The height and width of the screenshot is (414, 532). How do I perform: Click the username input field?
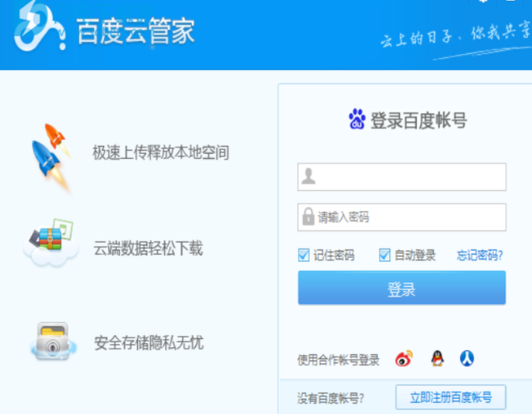[x=401, y=176]
